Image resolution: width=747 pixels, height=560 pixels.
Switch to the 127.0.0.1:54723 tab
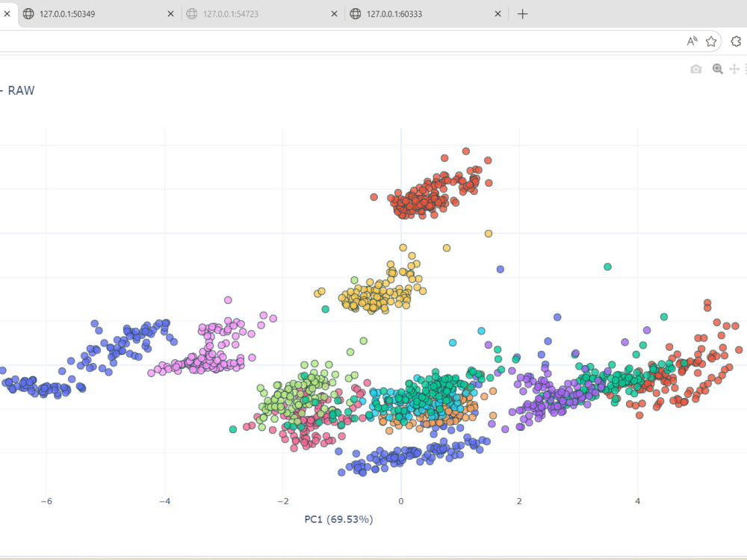(x=262, y=13)
